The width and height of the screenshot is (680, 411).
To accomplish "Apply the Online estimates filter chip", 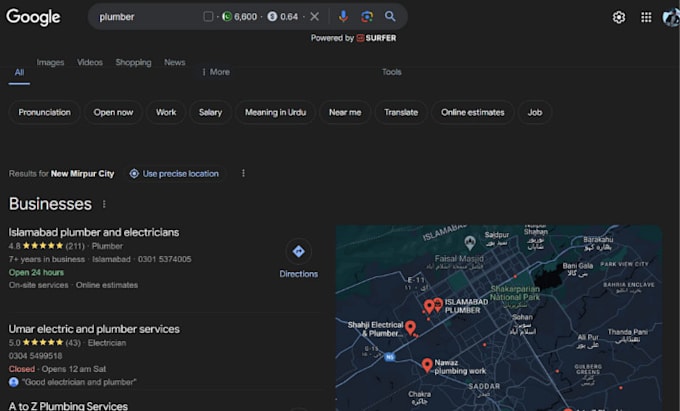I will tap(473, 112).
